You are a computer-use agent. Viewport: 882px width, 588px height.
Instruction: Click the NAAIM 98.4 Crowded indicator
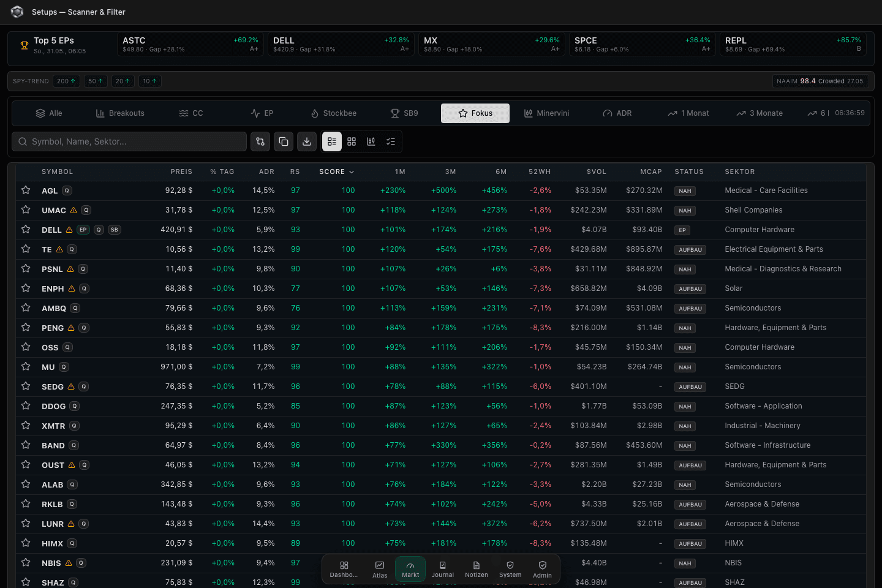(821, 81)
